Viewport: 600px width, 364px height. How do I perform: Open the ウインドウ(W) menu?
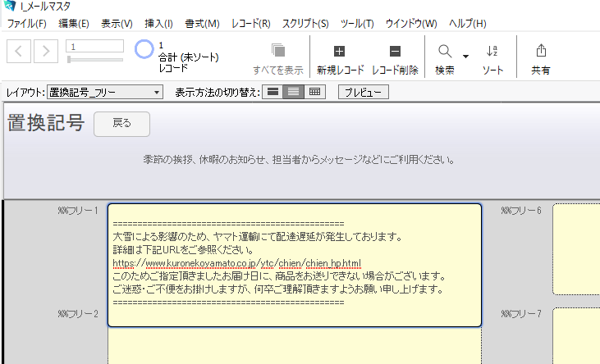(x=411, y=24)
